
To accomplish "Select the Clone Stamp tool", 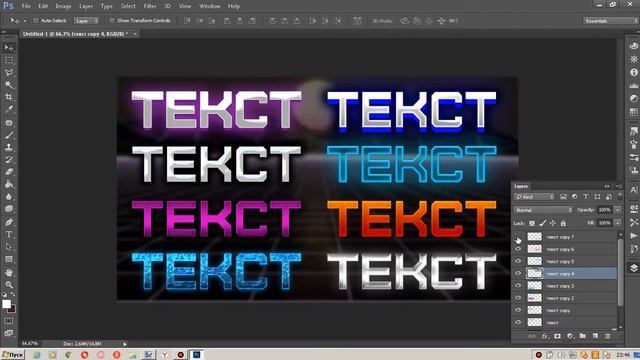I will click(9, 147).
